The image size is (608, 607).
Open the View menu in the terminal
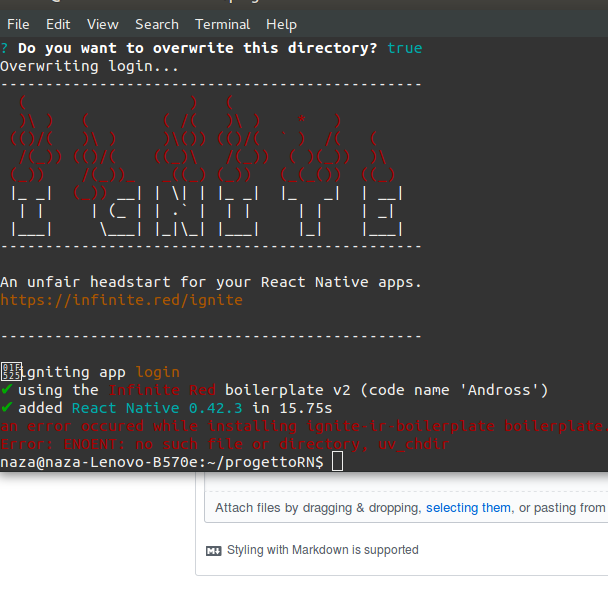(x=103, y=24)
